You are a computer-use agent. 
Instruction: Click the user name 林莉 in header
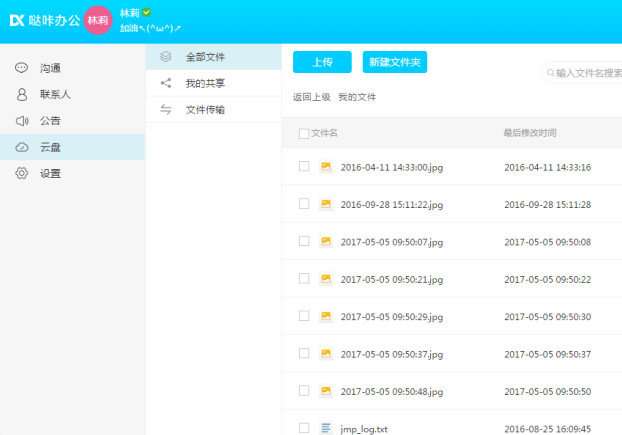click(130, 13)
